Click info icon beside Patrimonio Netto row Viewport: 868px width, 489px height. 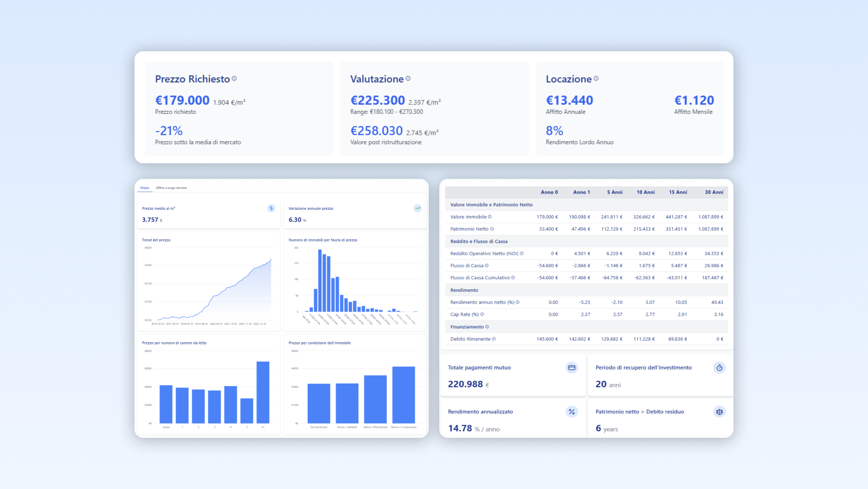pos(492,229)
